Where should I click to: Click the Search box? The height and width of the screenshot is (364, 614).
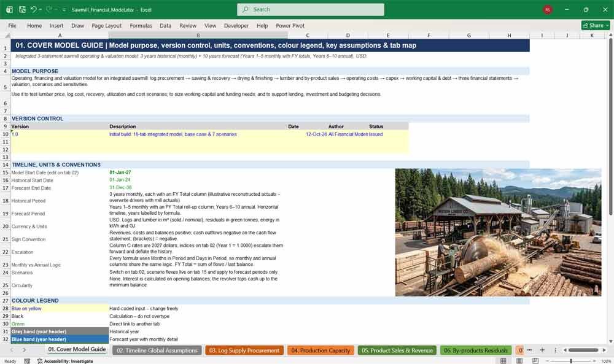[311, 9]
